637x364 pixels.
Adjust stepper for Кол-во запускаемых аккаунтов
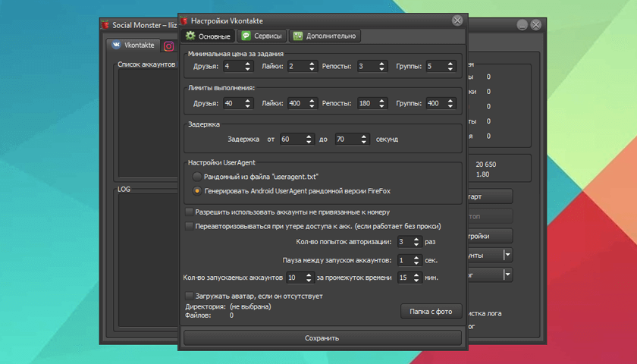309,278
